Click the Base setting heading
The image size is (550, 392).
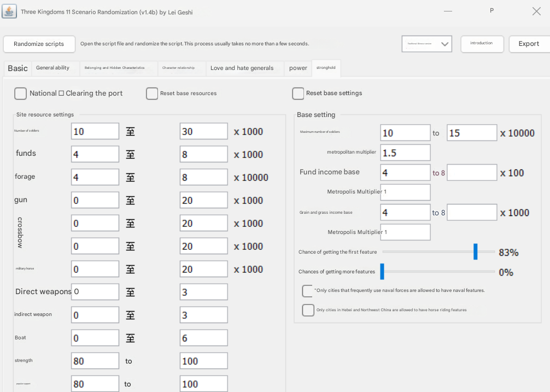coord(316,115)
